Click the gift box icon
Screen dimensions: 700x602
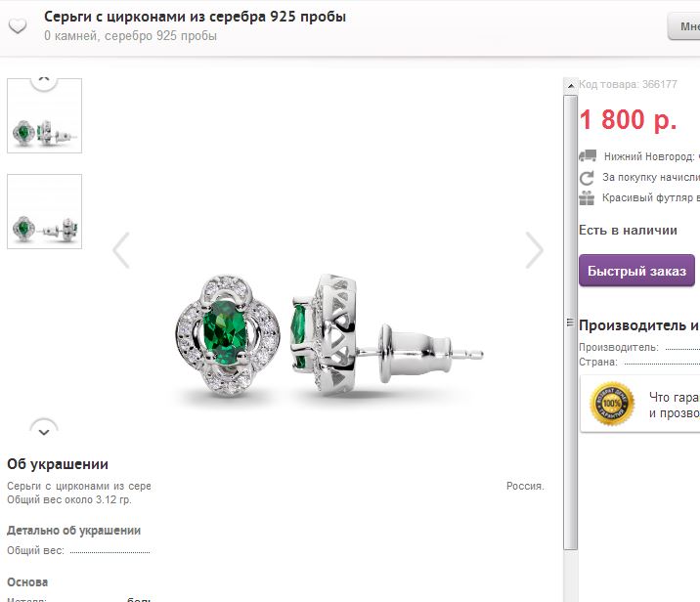(587, 197)
